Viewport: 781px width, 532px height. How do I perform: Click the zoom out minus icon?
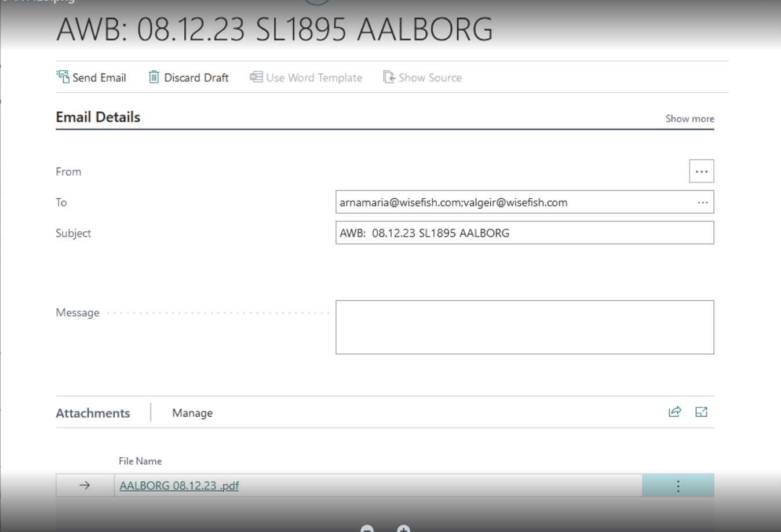[367, 529]
